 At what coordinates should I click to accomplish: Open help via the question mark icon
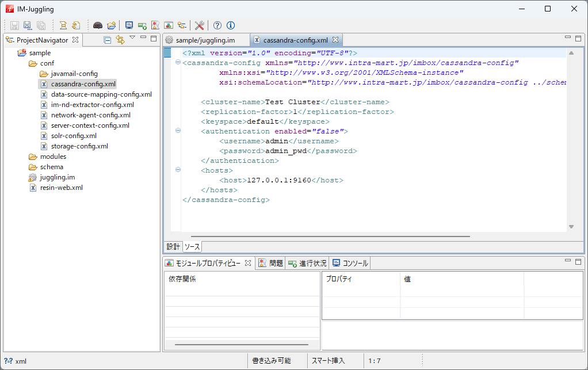pos(217,25)
